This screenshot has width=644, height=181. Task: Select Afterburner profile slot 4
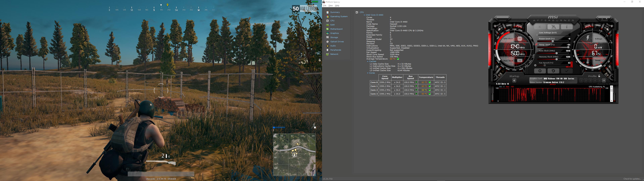(x=595, y=80)
